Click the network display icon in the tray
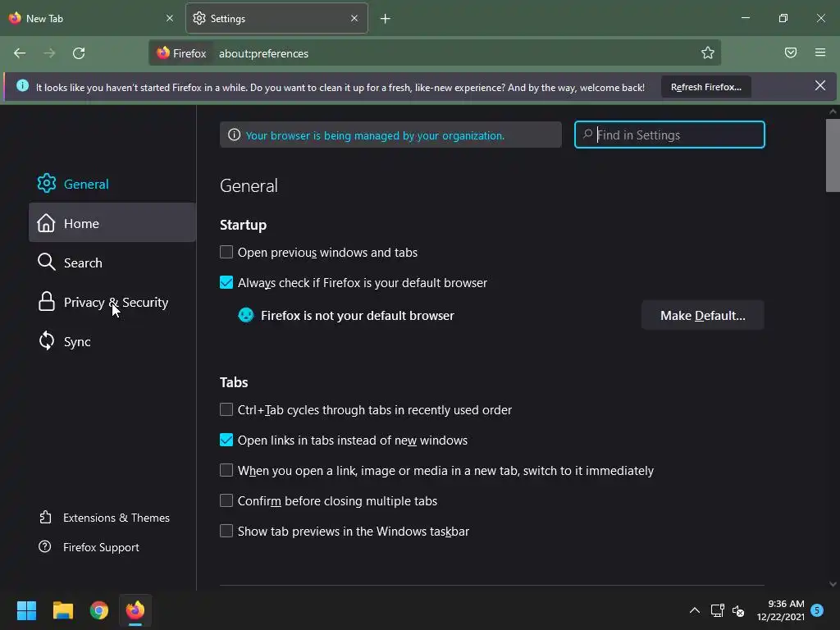This screenshot has width=840, height=630. pyautogui.click(x=717, y=610)
